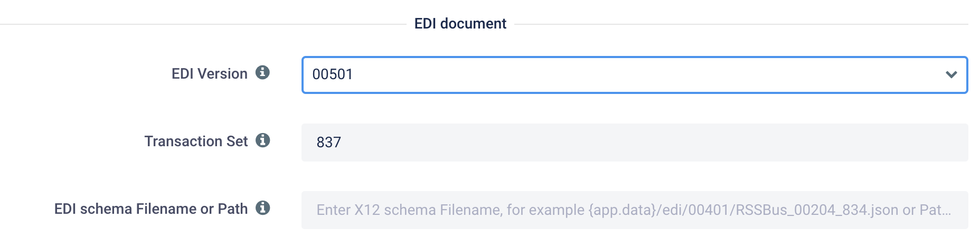This screenshot has width=980, height=246.
Task: Open the EDI Version dropdown showing 00501
Action: (634, 75)
